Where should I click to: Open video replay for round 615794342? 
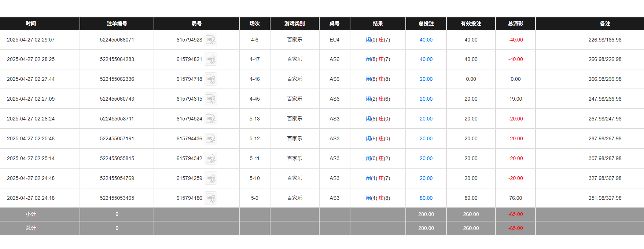[x=211, y=158]
